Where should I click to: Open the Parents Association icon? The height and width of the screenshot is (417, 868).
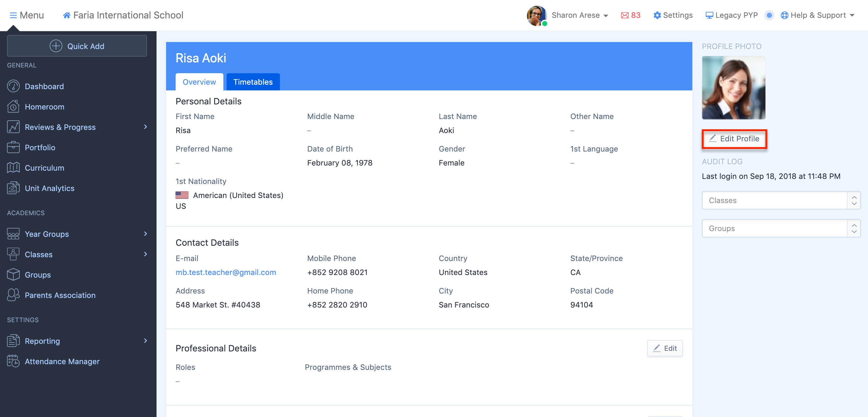pyautogui.click(x=13, y=295)
